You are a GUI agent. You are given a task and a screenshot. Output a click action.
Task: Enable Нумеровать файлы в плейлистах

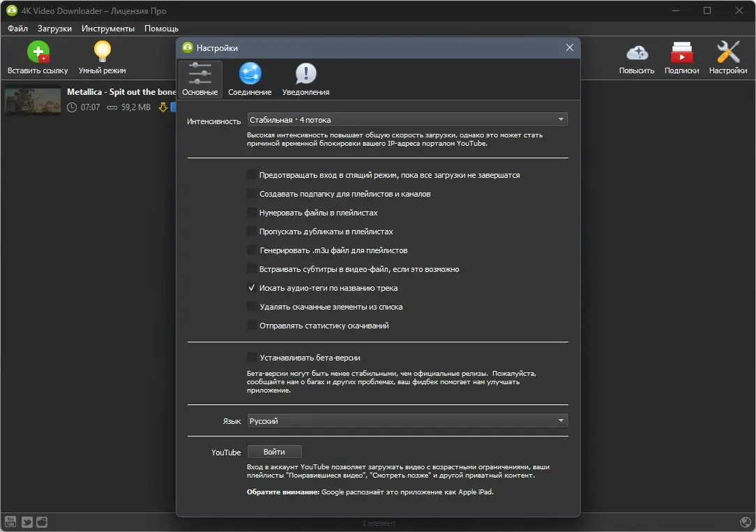pyautogui.click(x=252, y=212)
